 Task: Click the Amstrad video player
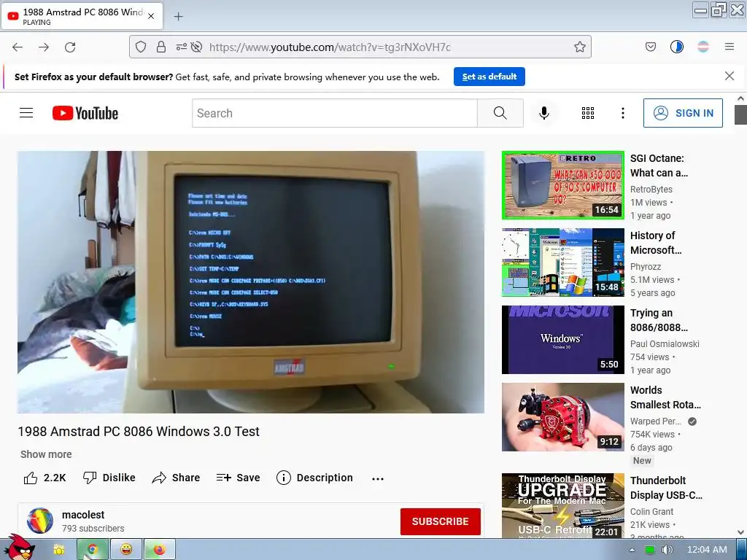click(251, 282)
